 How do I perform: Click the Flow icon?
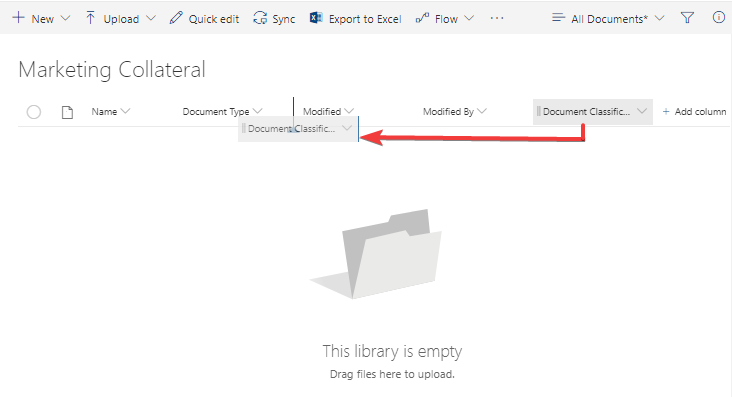point(422,18)
